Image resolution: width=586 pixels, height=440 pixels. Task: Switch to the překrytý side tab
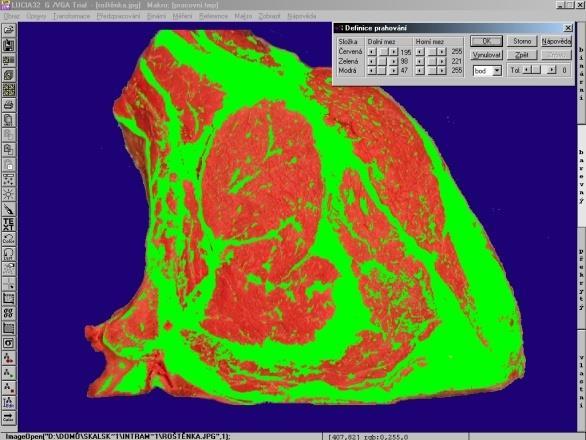point(582,280)
